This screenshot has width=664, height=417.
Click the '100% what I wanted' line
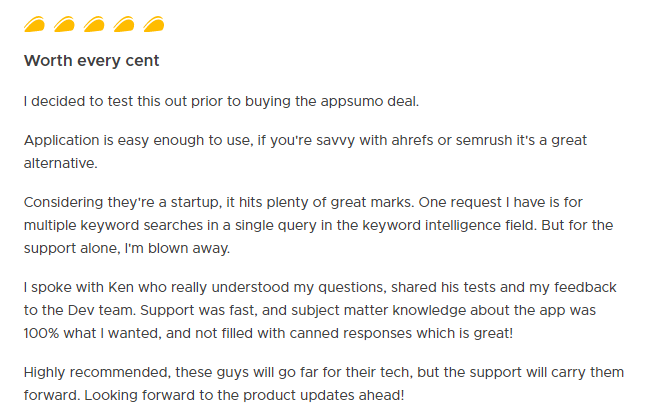(268, 333)
